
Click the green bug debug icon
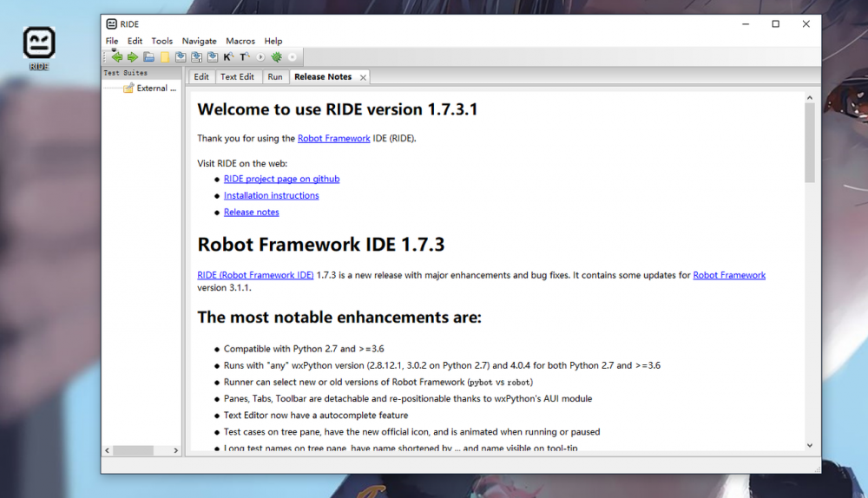(276, 57)
